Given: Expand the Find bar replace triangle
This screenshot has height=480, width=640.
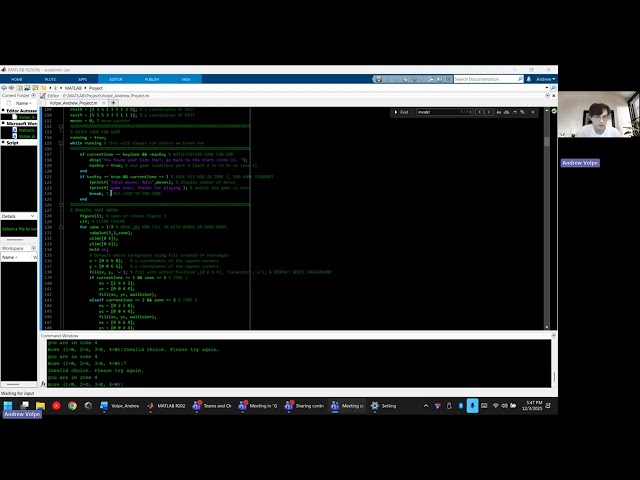Looking at the screenshot, I should click(396, 112).
